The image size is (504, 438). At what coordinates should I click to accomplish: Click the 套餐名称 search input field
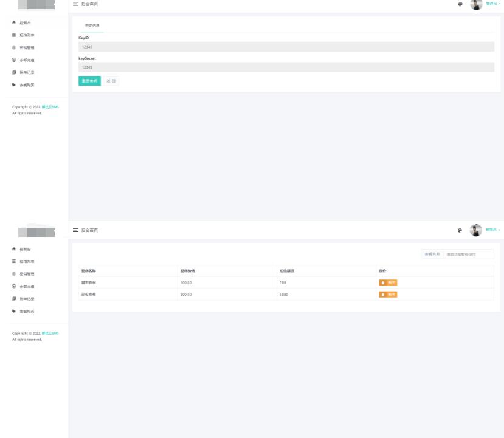pyautogui.click(x=468, y=254)
